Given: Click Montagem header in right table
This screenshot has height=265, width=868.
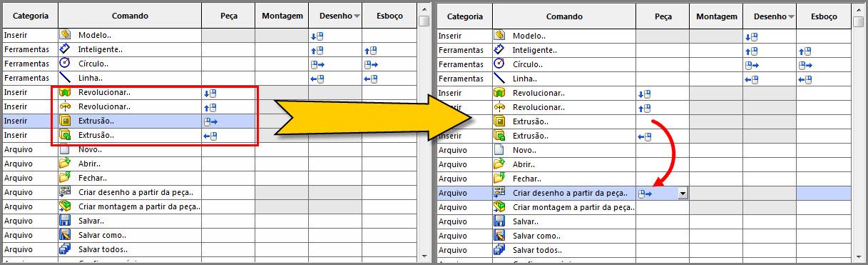Looking at the screenshot, I should 716,16.
